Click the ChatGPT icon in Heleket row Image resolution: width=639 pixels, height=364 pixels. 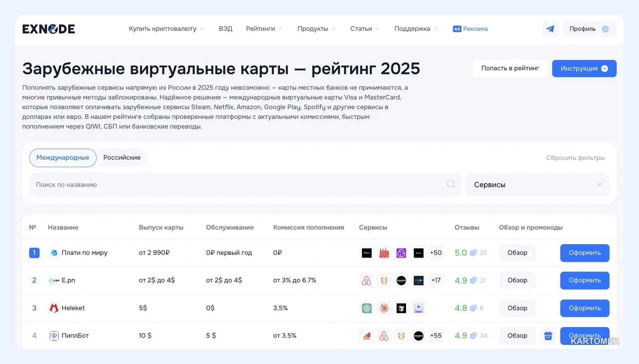(366, 308)
